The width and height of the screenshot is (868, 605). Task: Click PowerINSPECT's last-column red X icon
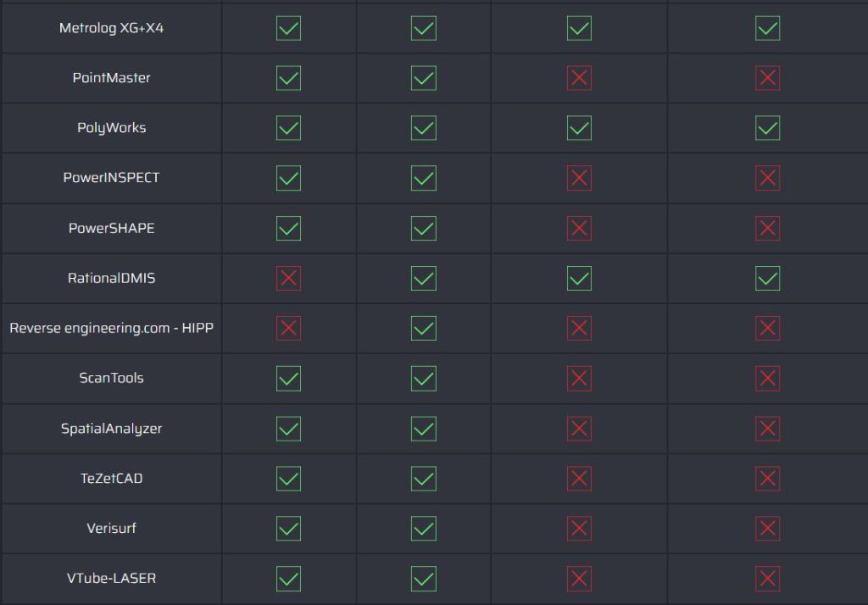coord(768,178)
